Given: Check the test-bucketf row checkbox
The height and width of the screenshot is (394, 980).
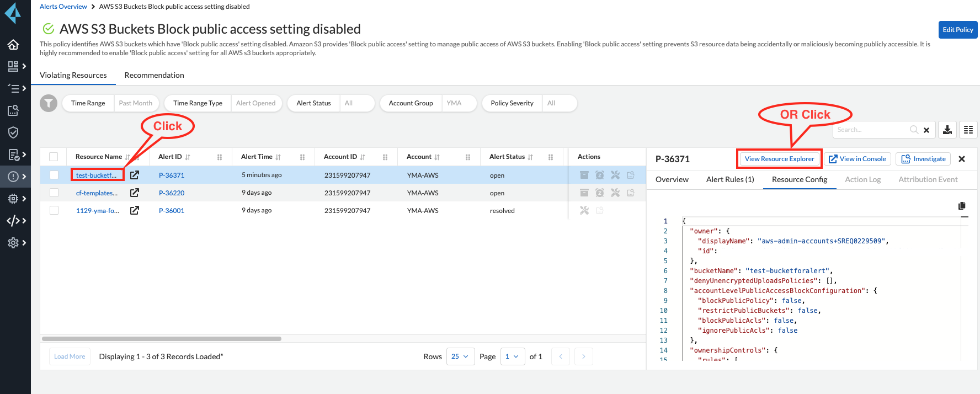Looking at the screenshot, I should click(54, 175).
